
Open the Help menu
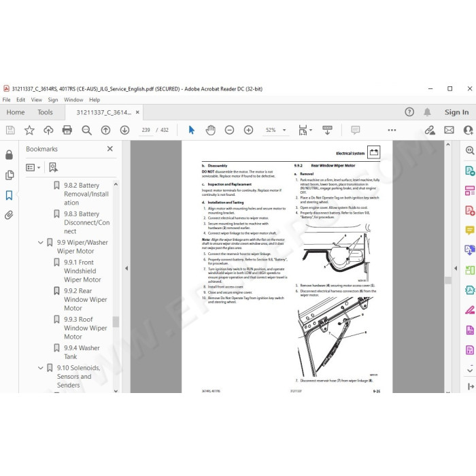coord(95,100)
